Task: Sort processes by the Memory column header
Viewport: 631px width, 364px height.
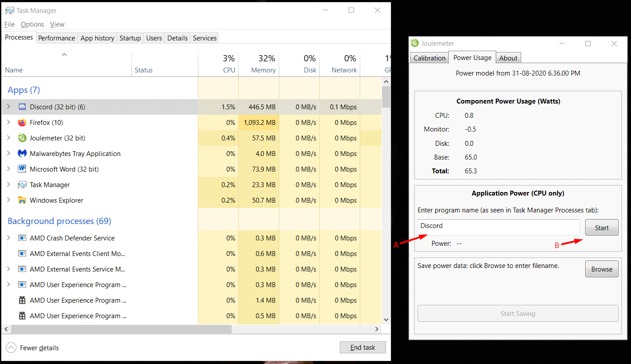Action: pos(259,64)
